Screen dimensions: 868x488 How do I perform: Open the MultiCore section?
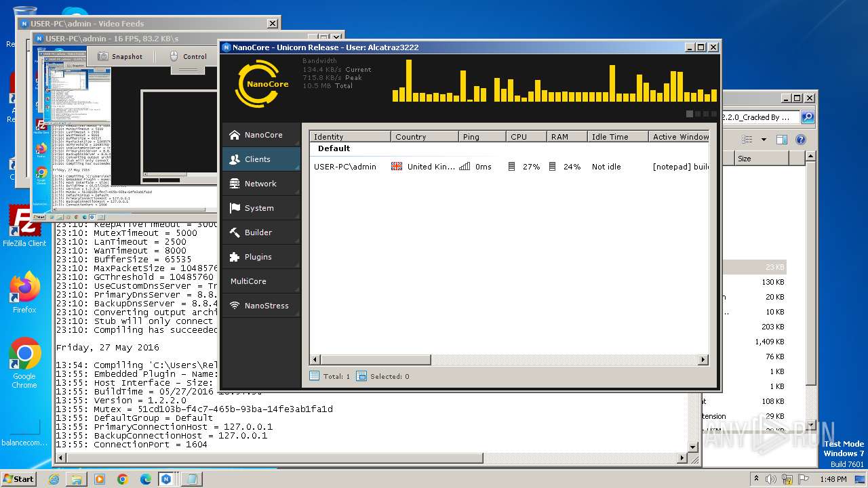[261, 281]
